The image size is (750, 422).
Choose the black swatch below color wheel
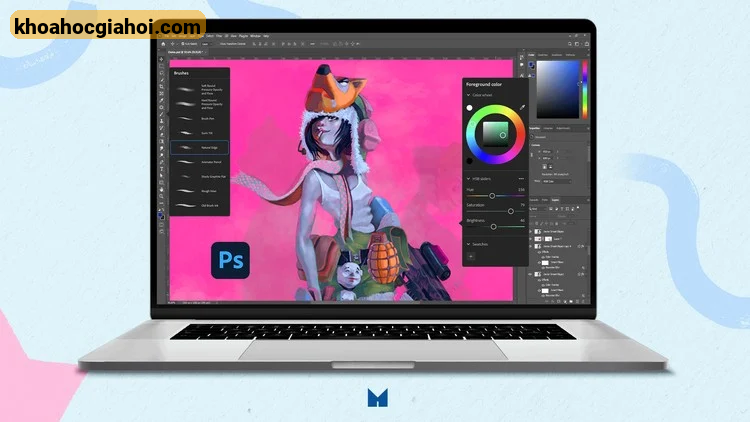[x=469, y=161]
